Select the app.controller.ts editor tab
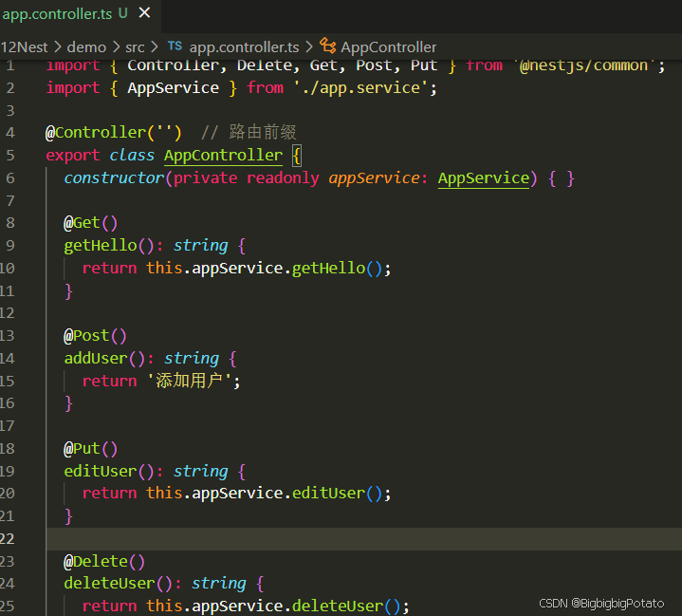Screen dimensions: 682x616 point(79,14)
